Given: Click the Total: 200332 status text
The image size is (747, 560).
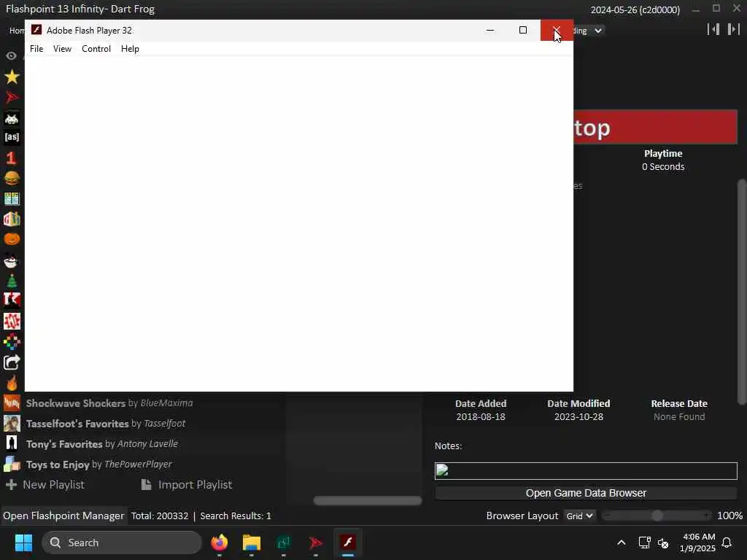Looking at the screenshot, I should click(x=160, y=516).
